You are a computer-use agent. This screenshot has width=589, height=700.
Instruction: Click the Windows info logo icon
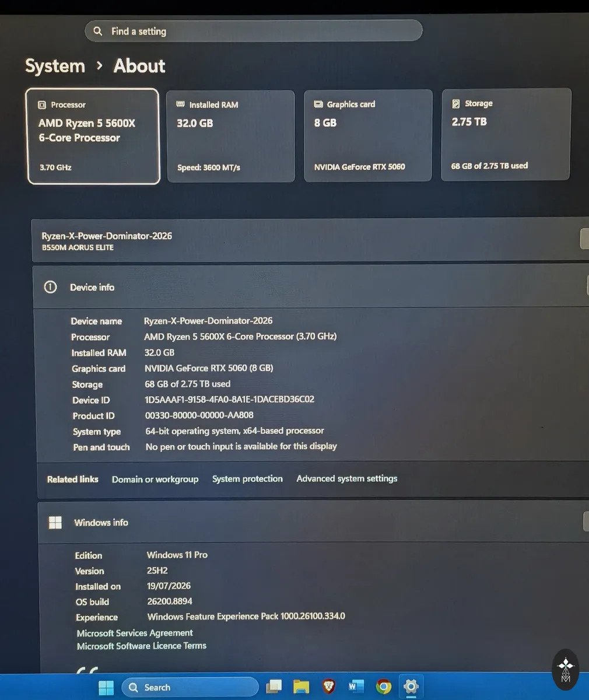[x=55, y=522]
